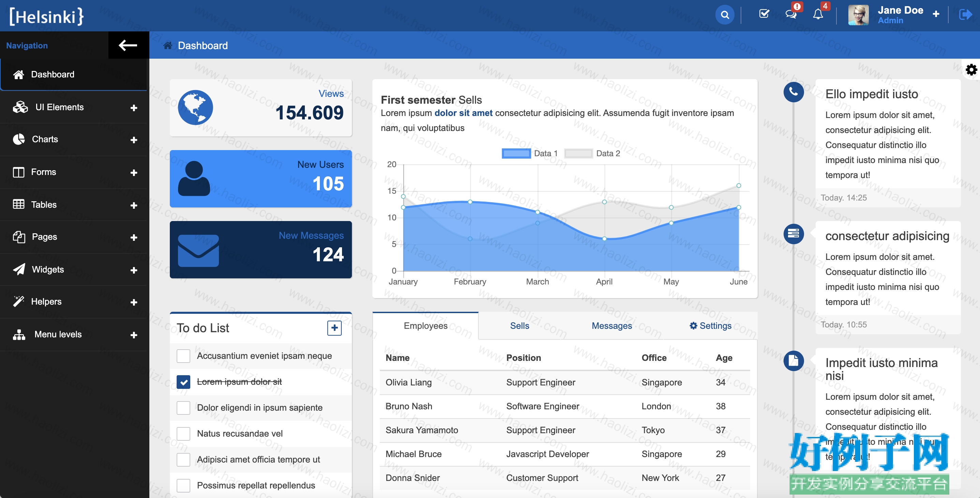Open the chat messages icon with alert badge
This screenshot has height=498, width=980.
791,14
